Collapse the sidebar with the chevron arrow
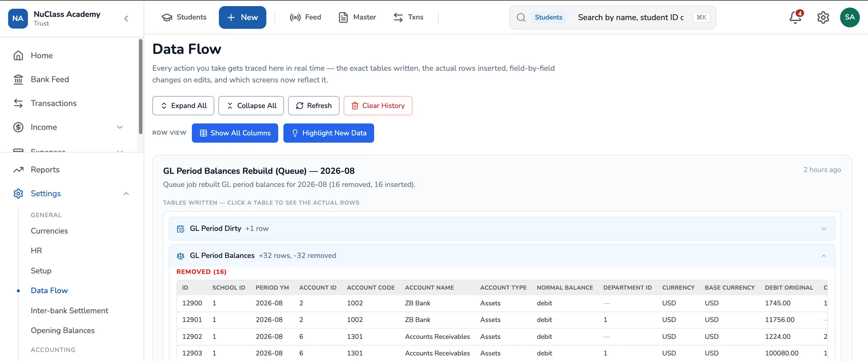This screenshot has width=868, height=361. coord(126,18)
